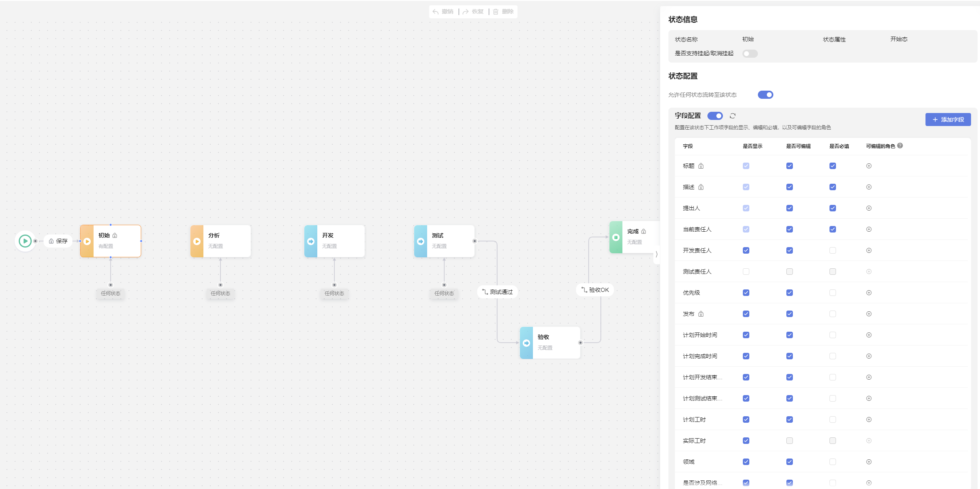The height and width of the screenshot is (489, 980).
Task: Click the help icon next to 可编辑的角色
Action: 900,146
